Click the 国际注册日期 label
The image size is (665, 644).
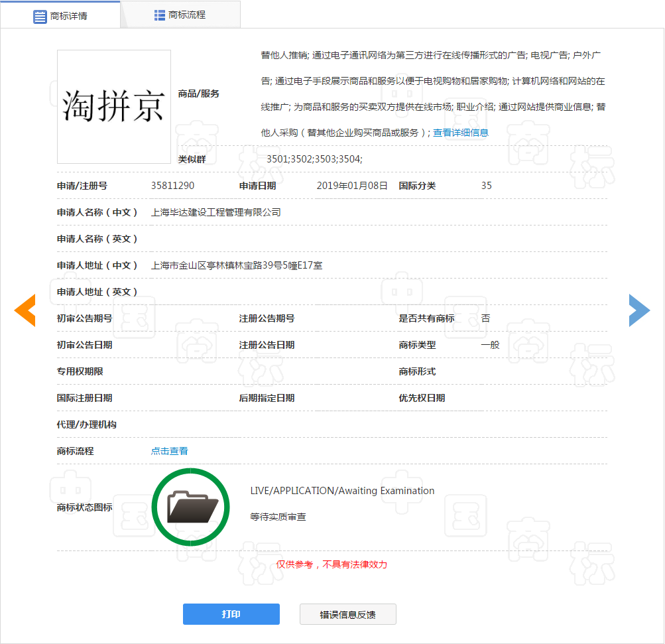point(84,398)
